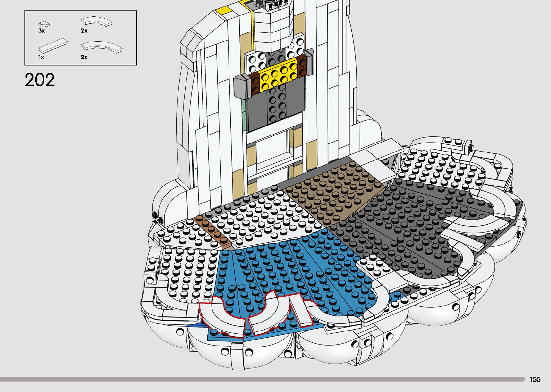Click the 2x label under upper curved tile
The image size is (551, 392).
pos(84,31)
